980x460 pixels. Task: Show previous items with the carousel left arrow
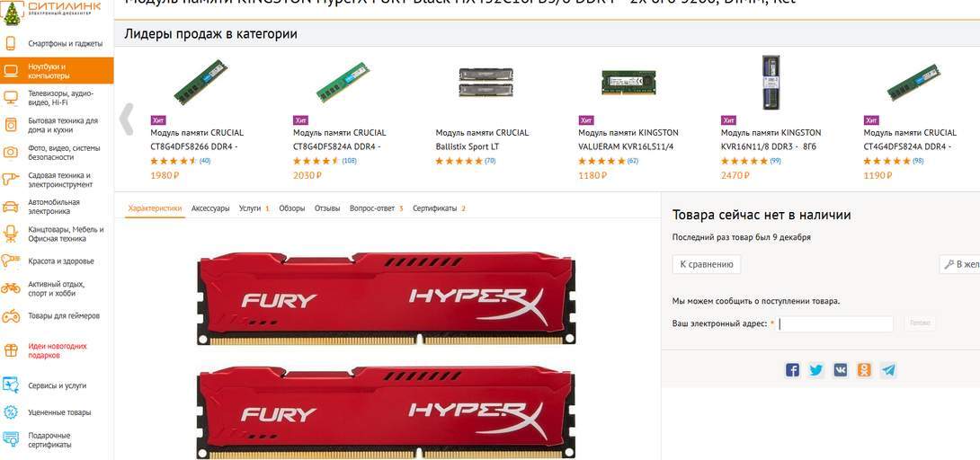(126, 119)
